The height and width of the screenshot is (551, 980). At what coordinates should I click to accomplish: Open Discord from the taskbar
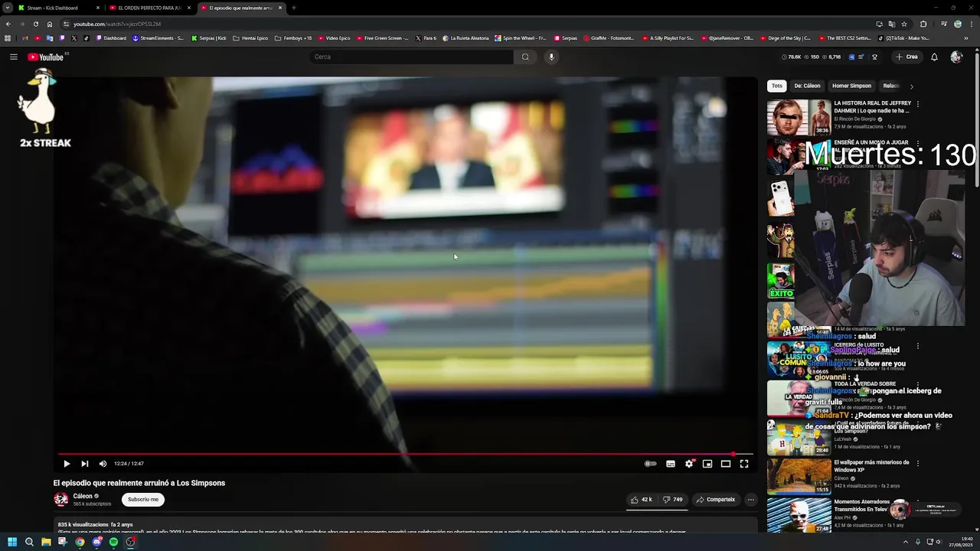pos(96,542)
